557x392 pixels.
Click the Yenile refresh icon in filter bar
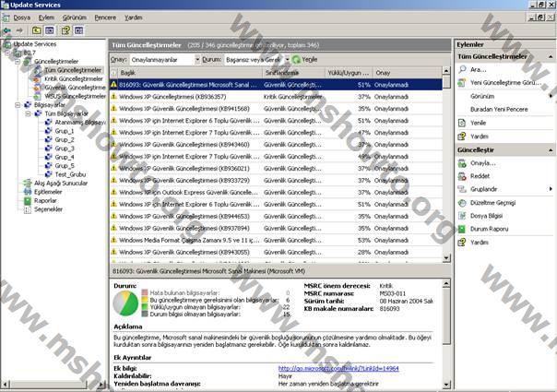pyautogui.click(x=296, y=60)
